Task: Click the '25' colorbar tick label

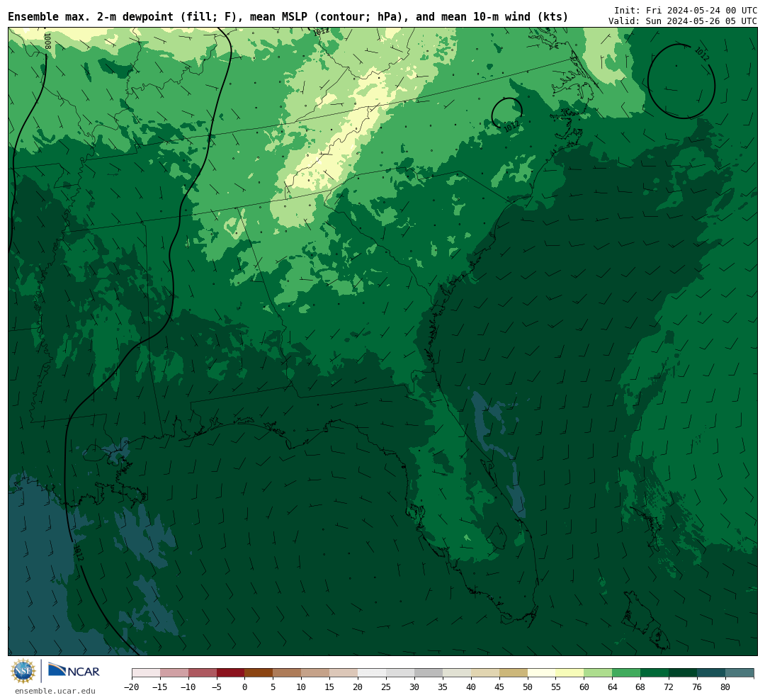Action: coord(386,687)
